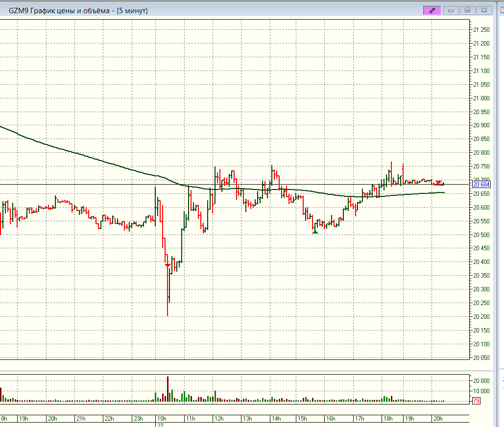Select the red triangle marker at latest candles
504x427 pixels.
coord(439,182)
